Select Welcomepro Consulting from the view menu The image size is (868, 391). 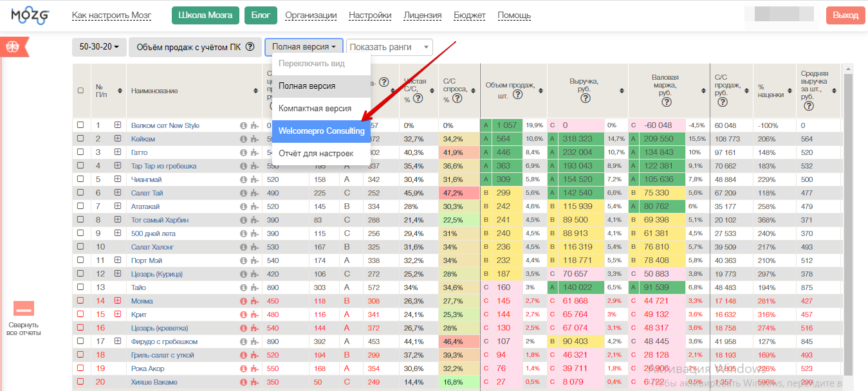(x=321, y=131)
